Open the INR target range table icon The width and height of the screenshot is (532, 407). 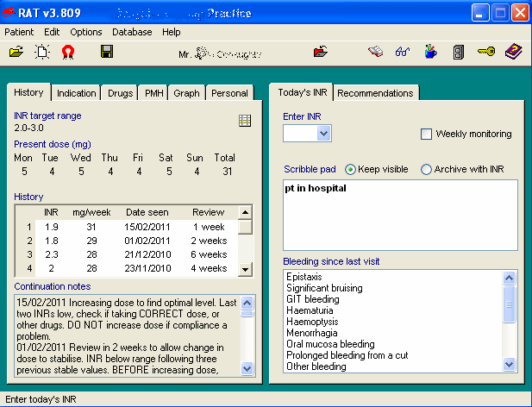coord(245,121)
